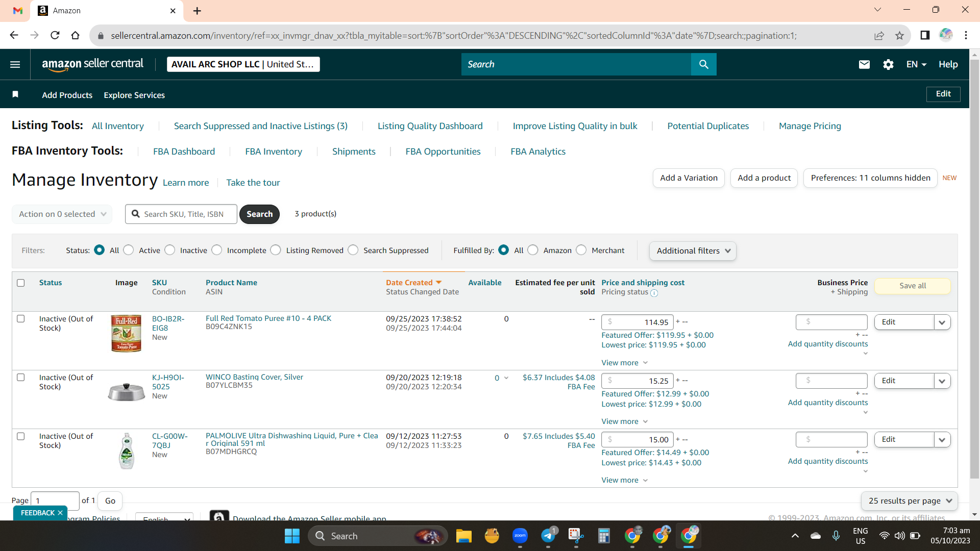Viewport: 980px width, 551px height.
Task: Select Fulfilled By Amazon filter
Action: (x=533, y=250)
